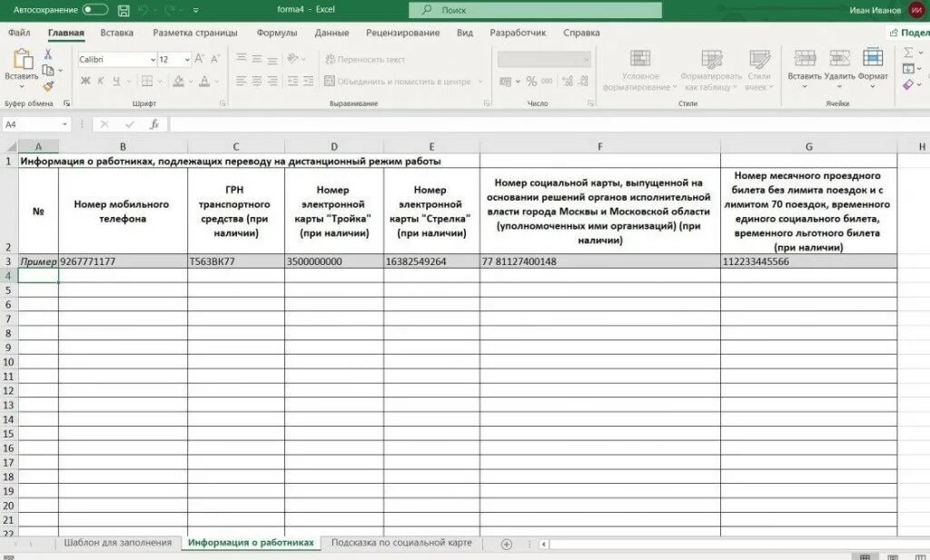930x560 pixels.
Task: Click the Удалить cells button
Action: 839,69
